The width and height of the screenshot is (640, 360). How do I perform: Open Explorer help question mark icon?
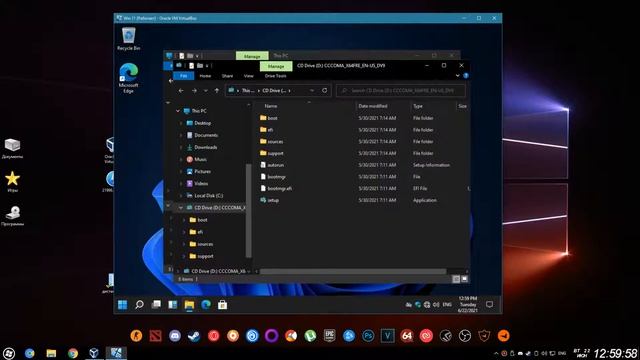tap(466, 76)
